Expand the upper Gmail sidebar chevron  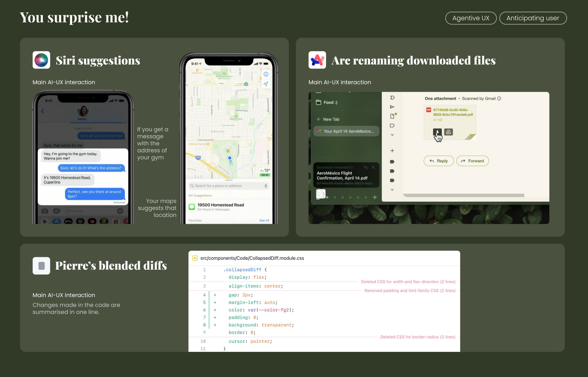point(392,135)
